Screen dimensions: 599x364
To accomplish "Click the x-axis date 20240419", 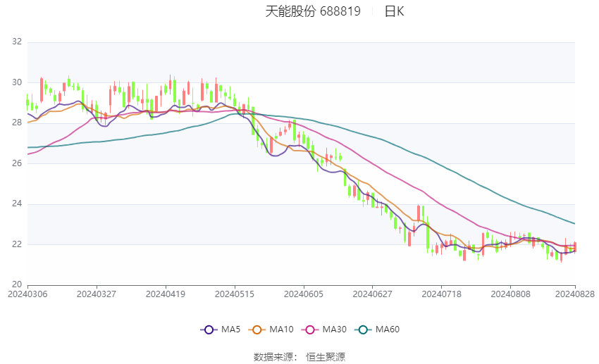I will pyautogui.click(x=166, y=294).
